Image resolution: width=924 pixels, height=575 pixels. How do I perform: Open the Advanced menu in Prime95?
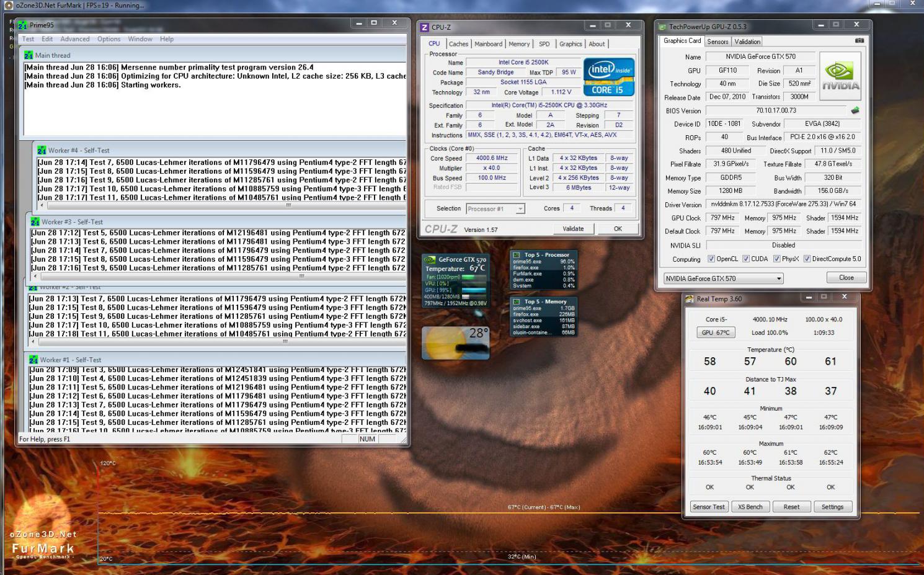click(75, 39)
